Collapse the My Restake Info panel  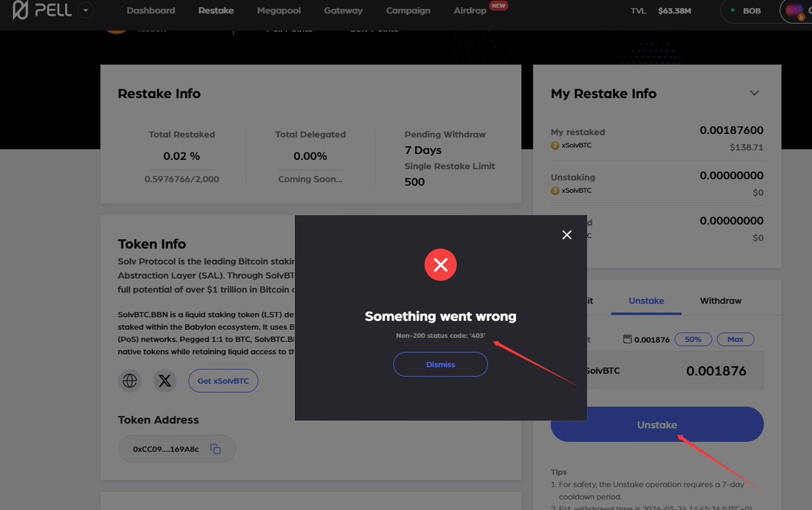click(754, 93)
